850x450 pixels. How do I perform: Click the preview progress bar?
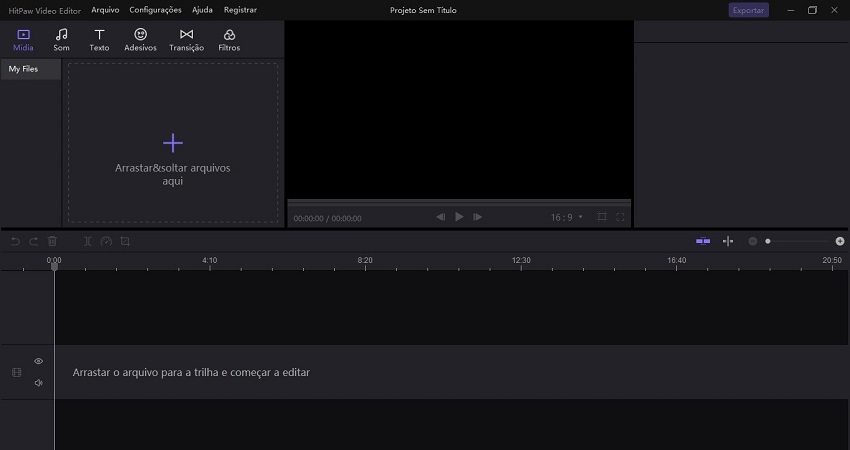[459, 202]
